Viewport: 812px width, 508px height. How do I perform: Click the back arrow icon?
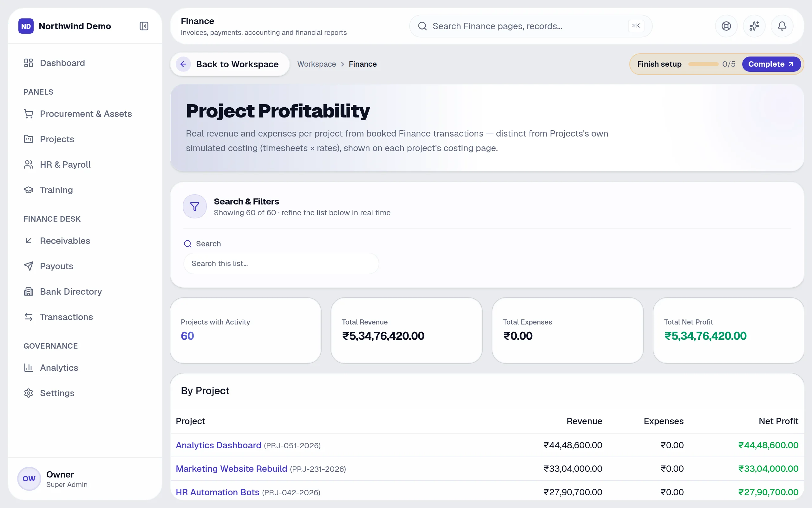tap(183, 64)
